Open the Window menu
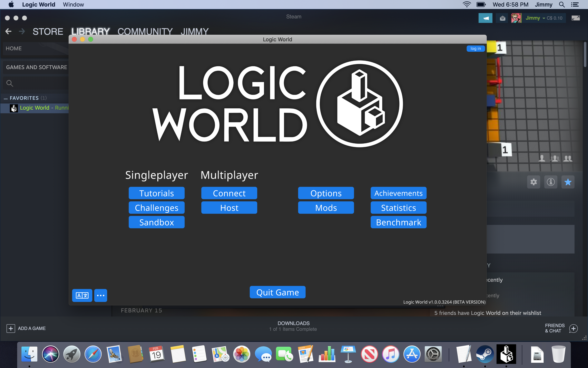 [73, 4]
